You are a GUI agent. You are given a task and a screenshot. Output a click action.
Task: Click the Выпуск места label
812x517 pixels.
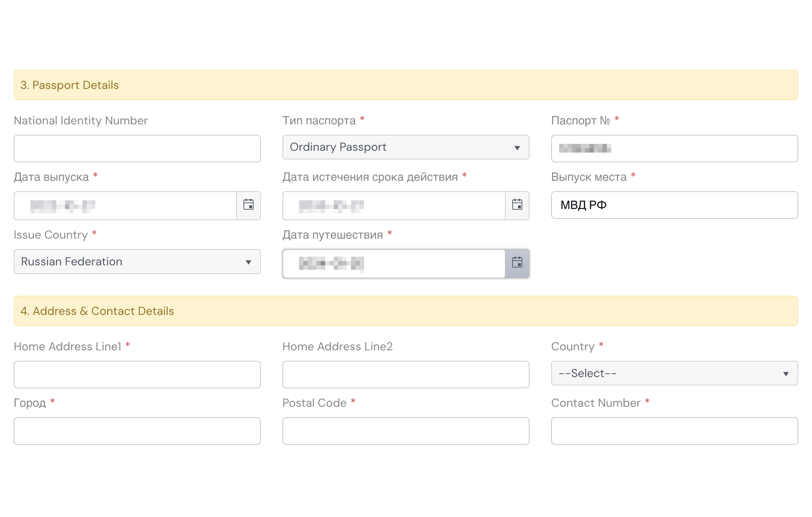click(589, 177)
